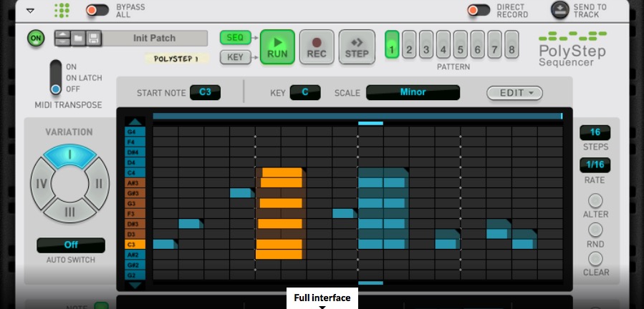The height and width of the screenshot is (309, 644).
Task: Click the Init Patch name display
Action: click(x=155, y=38)
